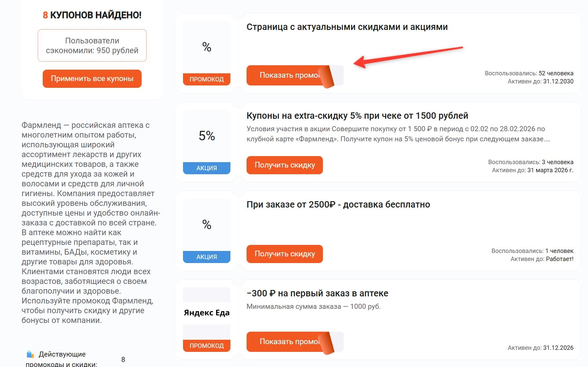Click the АКЦИЯ badge on the free delivery offer

tap(206, 256)
